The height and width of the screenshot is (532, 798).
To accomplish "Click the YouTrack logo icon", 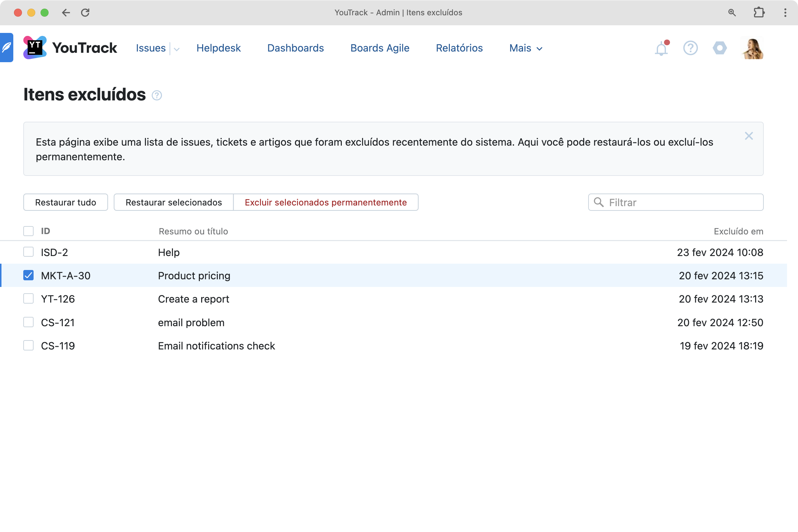I will tap(35, 48).
